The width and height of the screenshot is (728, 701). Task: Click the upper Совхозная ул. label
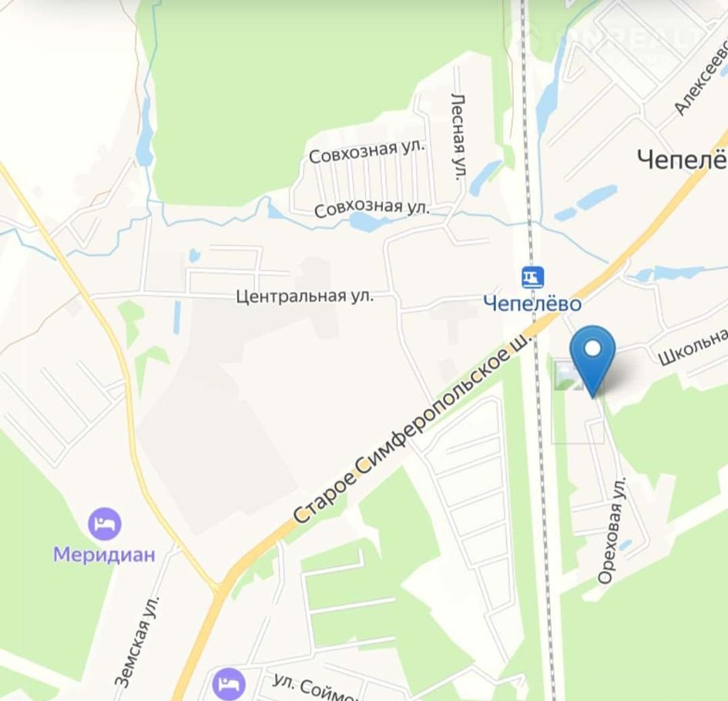[x=367, y=151]
